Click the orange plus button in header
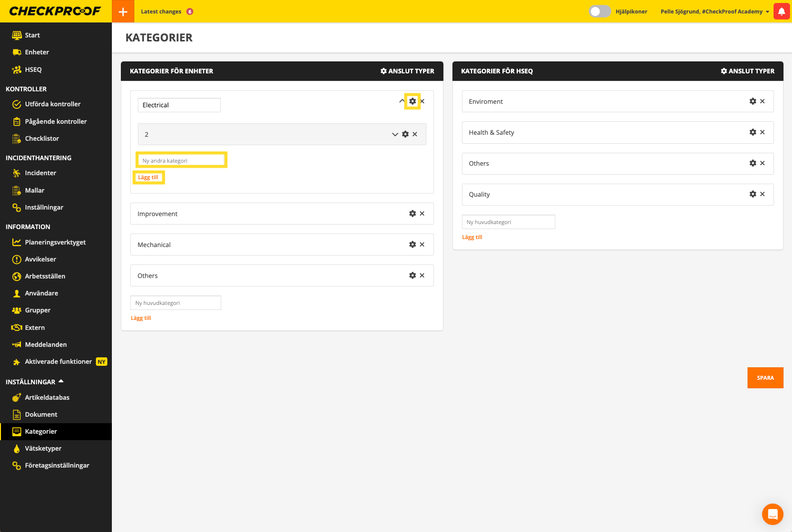 coord(123,11)
